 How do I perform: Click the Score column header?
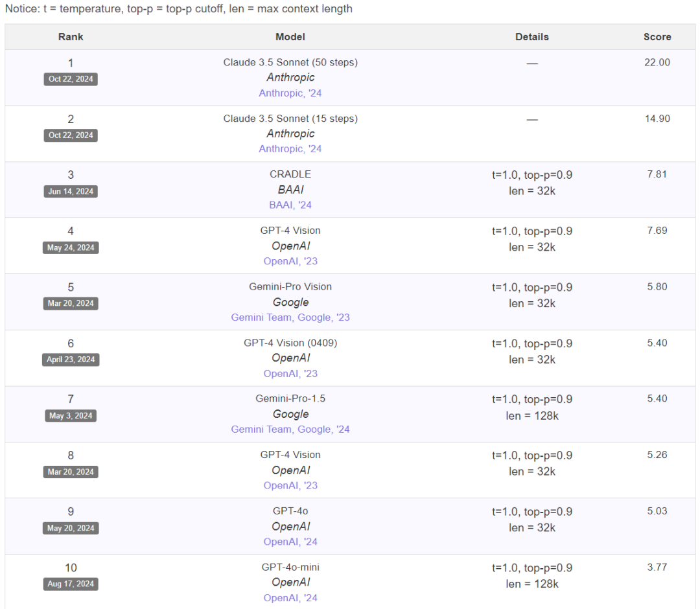(x=657, y=37)
